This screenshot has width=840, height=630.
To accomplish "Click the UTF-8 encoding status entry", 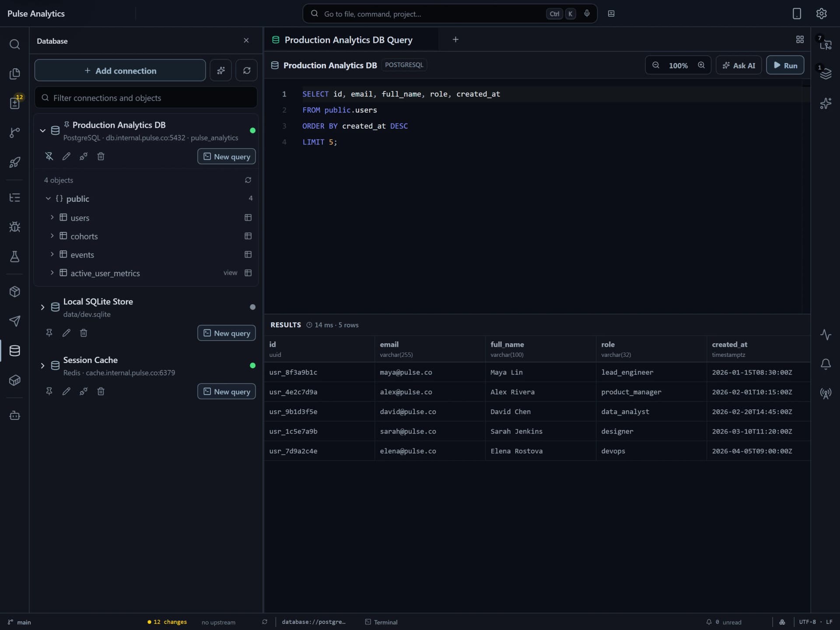I will pos(808,622).
